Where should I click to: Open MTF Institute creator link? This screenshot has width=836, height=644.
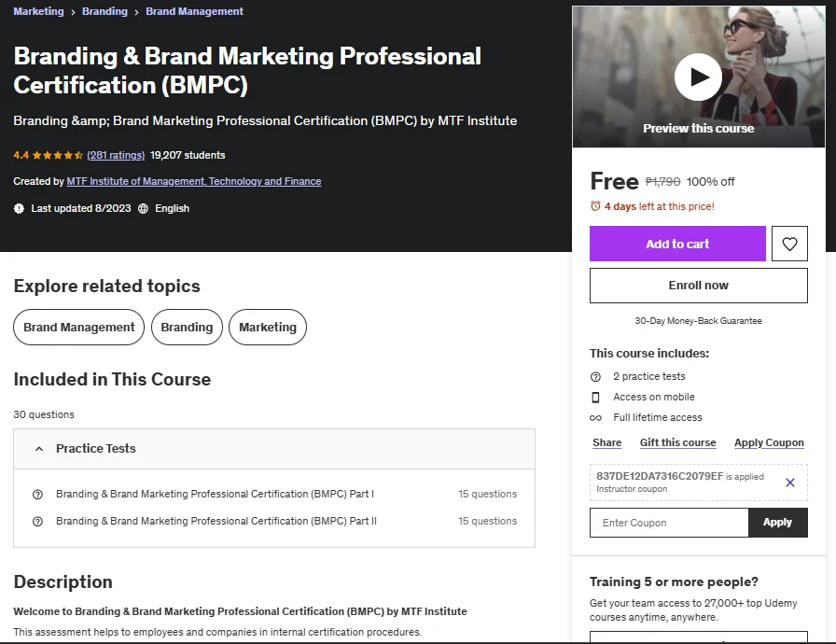193,181
